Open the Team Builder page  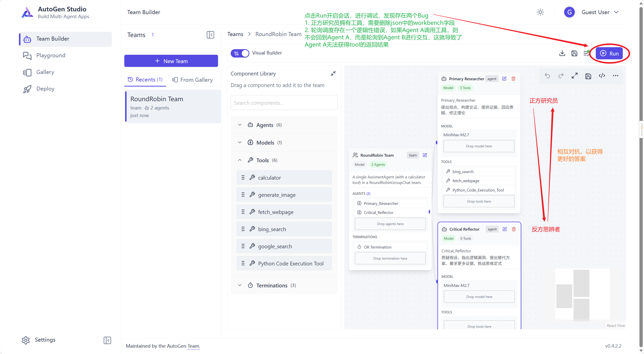pos(66,39)
